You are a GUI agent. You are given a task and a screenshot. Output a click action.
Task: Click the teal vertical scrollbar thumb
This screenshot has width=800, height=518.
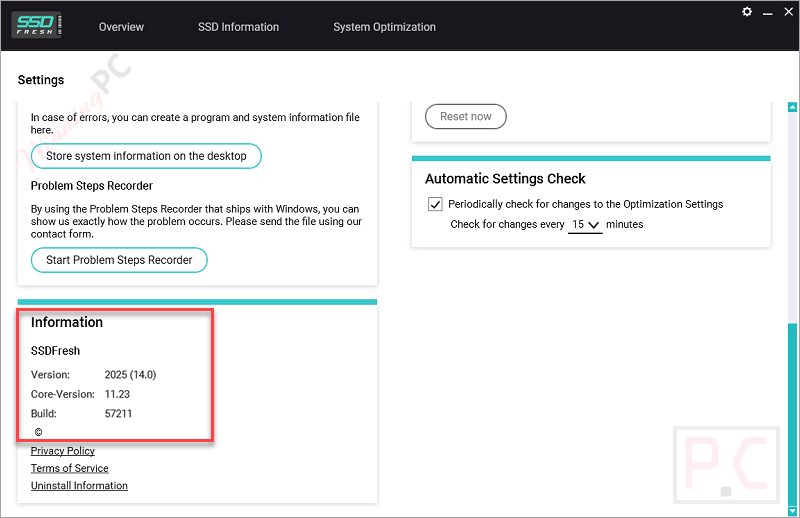coord(792,414)
